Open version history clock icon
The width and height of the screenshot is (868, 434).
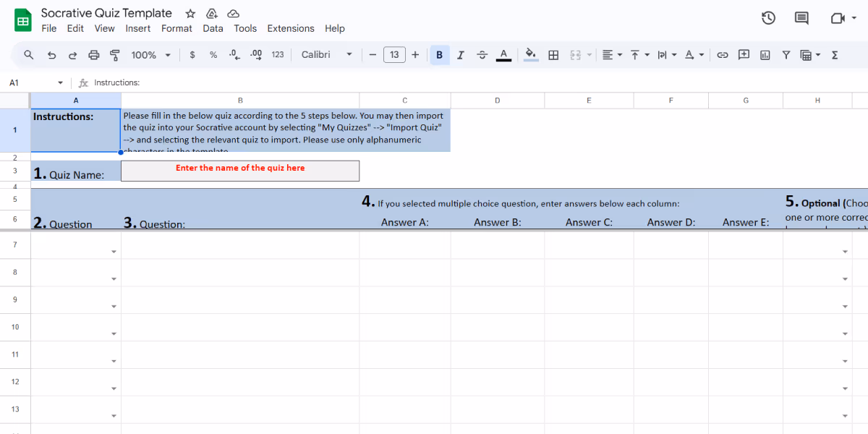pos(769,18)
